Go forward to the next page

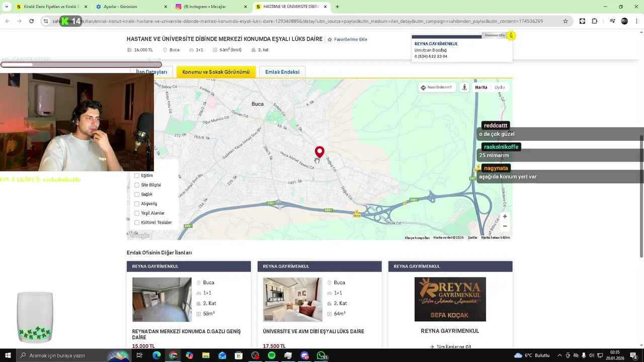coord(19,21)
